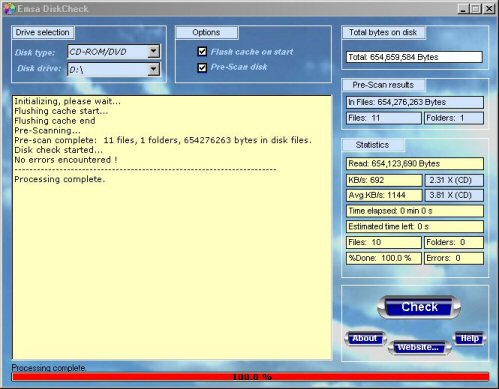The image size is (499, 389).
Task: Click Estimated time left: 0 s field
Action: (x=415, y=227)
